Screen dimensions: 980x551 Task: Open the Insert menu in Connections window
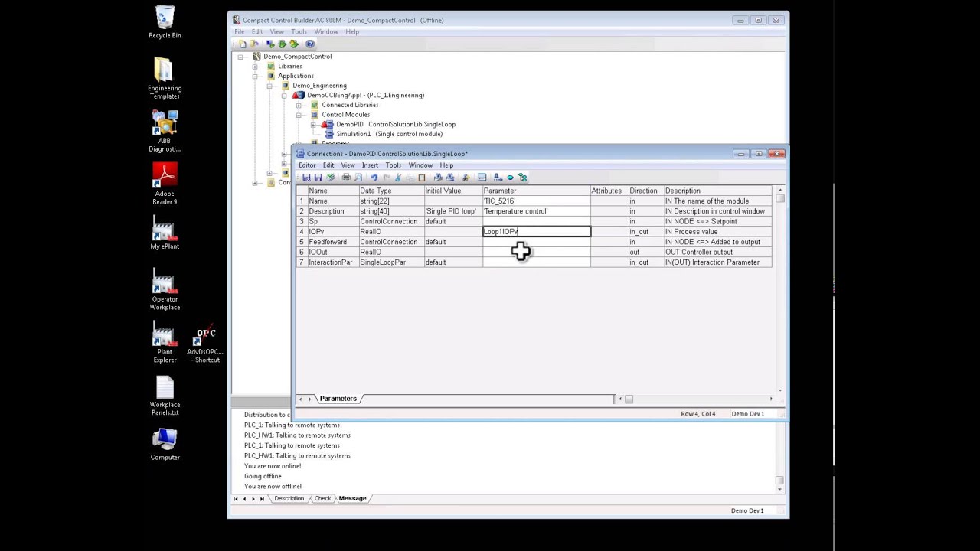tap(370, 165)
